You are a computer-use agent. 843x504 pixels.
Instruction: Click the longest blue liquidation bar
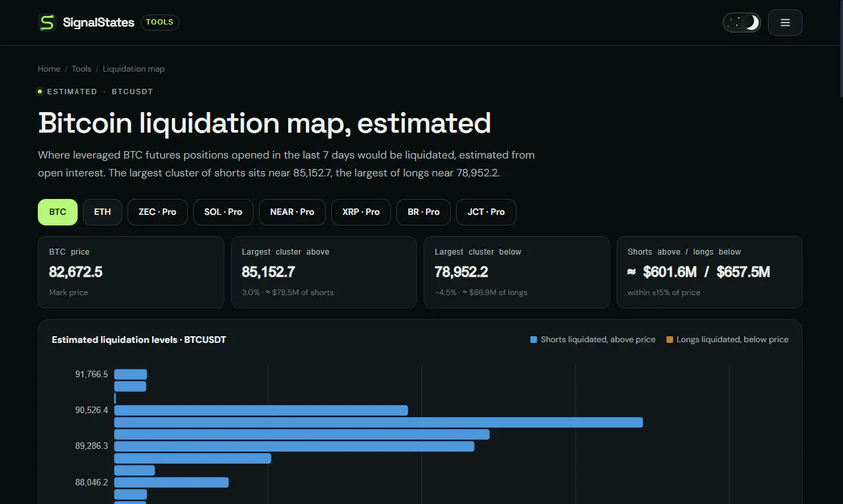(x=378, y=422)
